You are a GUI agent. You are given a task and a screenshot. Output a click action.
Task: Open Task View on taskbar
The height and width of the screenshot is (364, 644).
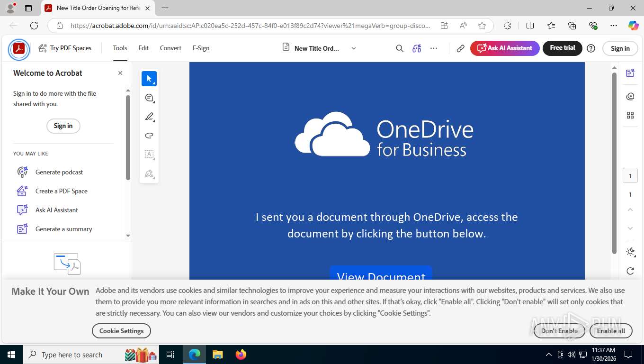pyautogui.click(x=170, y=355)
